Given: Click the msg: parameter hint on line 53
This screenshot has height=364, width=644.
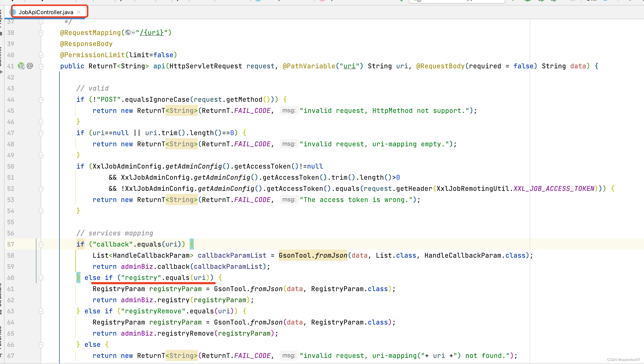Looking at the screenshot, I should click(x=289, y=200).
